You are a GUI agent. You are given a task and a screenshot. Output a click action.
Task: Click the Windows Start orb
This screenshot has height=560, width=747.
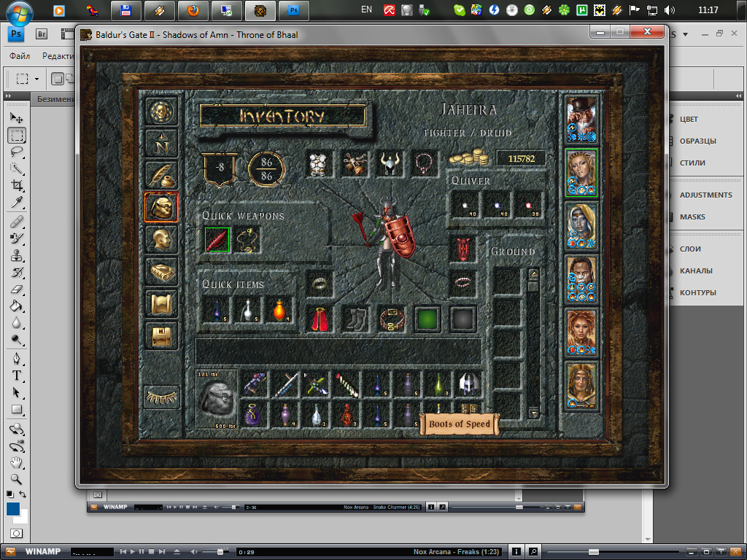(x=20, y=12)
